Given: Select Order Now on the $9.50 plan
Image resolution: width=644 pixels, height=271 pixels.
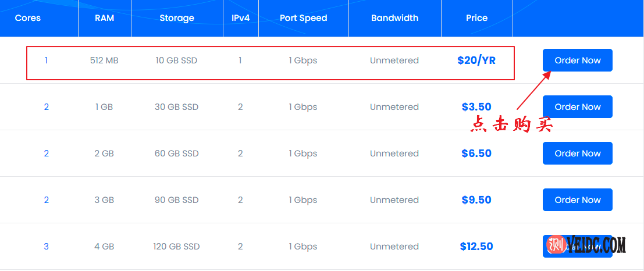Looking at the screenshot, I should click(577, 200).
